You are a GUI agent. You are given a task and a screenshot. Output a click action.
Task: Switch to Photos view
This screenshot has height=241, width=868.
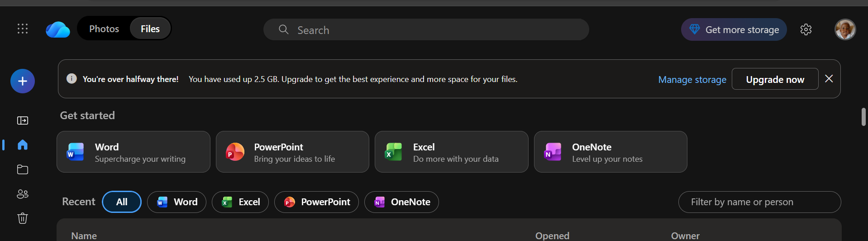tap(104, 29)
